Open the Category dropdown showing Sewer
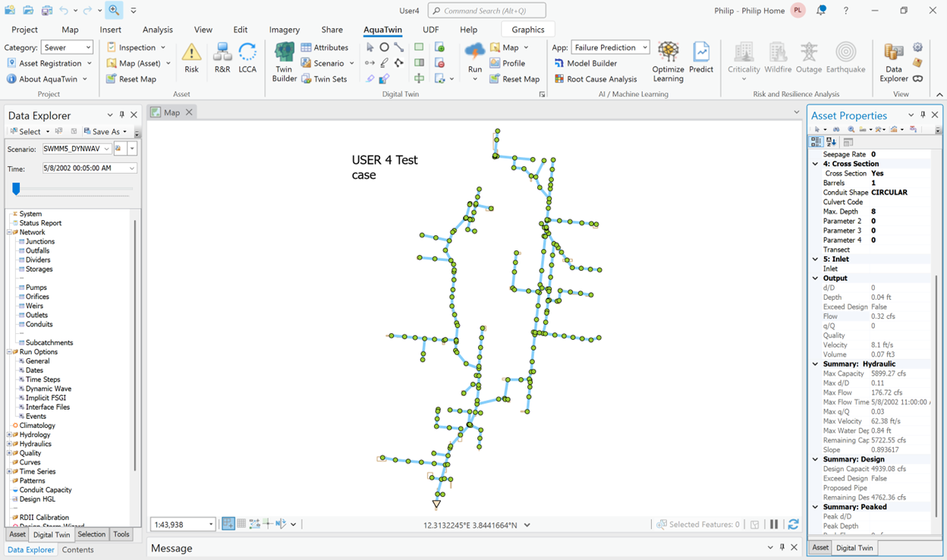Viewport: 947px width, 560px height. point(68,48)
